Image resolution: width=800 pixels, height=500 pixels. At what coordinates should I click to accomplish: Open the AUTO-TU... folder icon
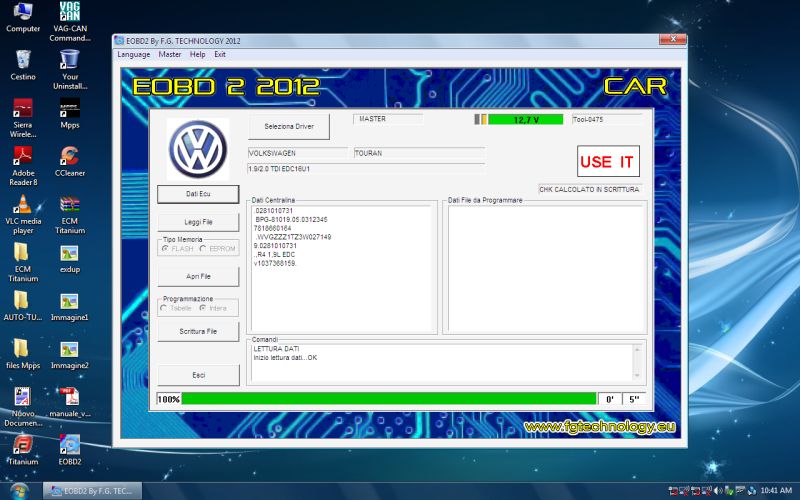(x=23, y=306)
